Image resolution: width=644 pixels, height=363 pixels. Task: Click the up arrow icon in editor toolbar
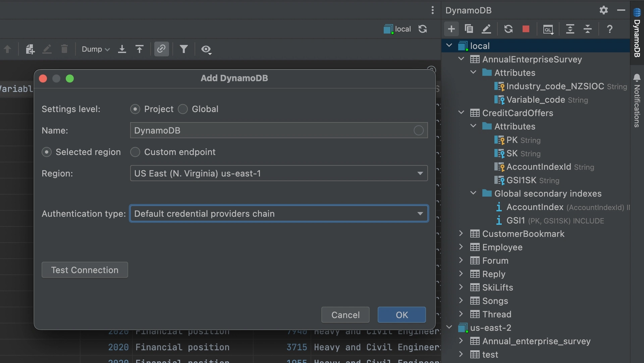[7, 49]
